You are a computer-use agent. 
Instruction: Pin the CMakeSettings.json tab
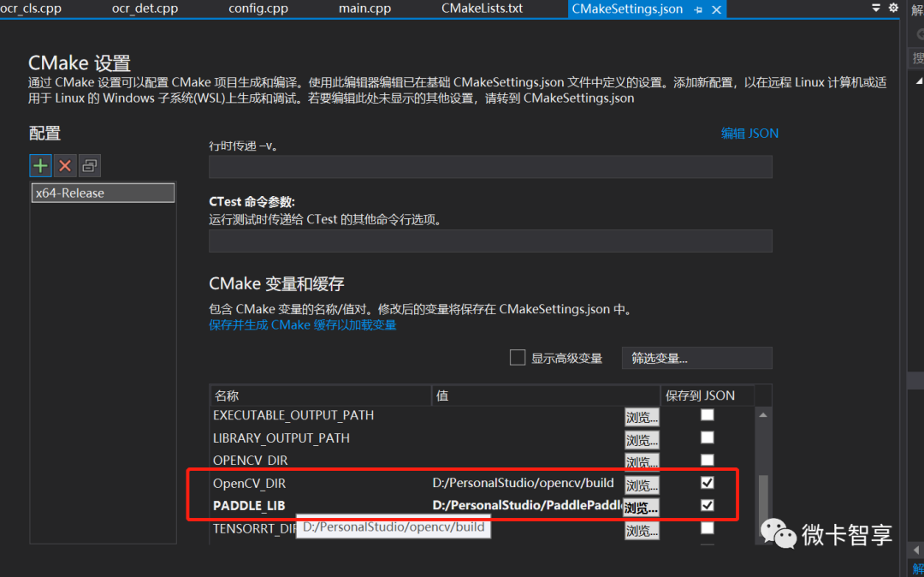coord(698,9)
